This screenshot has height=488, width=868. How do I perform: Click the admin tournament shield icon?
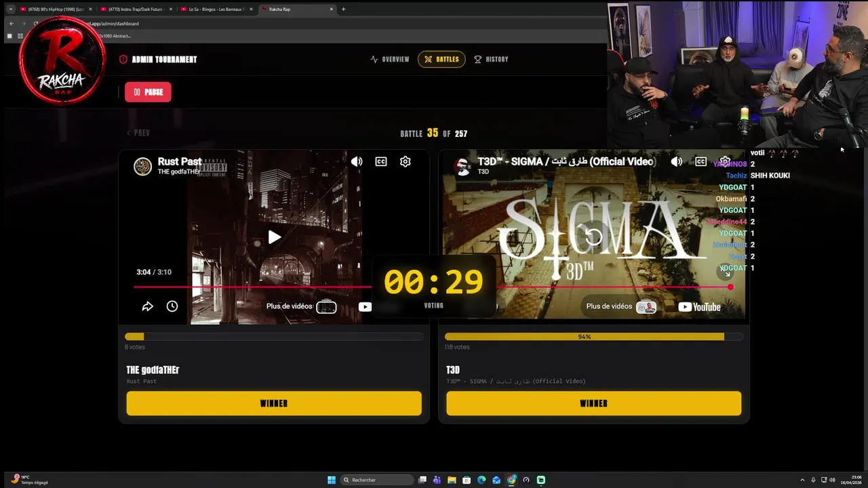123,59
